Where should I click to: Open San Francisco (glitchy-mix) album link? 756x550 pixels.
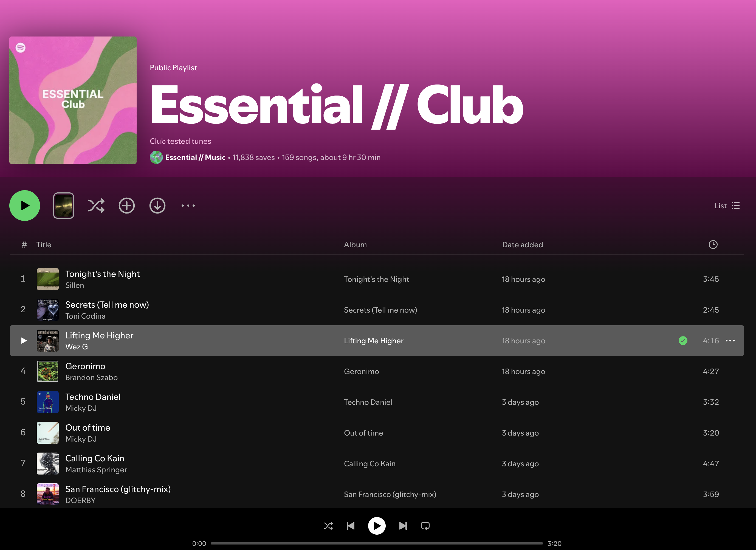click(x=390, y=494)
